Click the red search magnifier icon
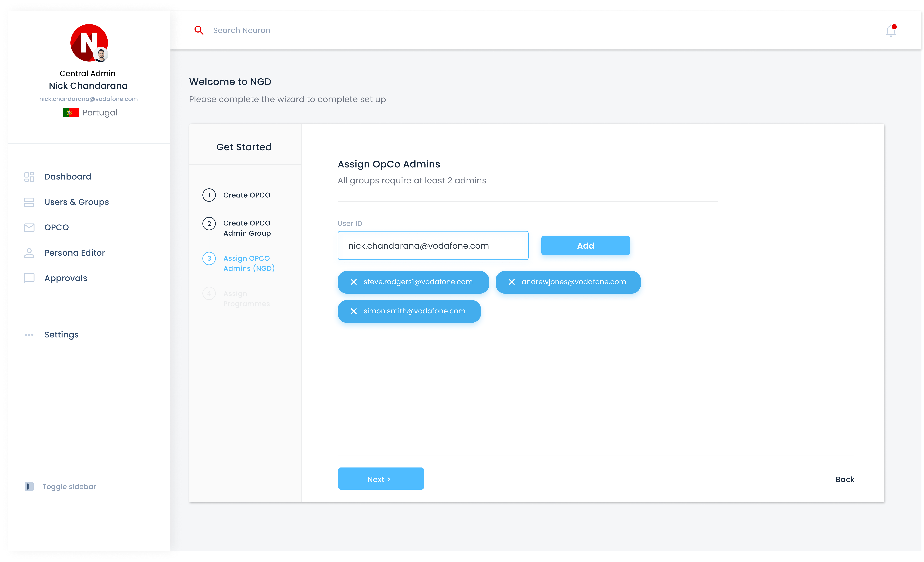This screenshot has height=562, width=924. coord(199,30)
